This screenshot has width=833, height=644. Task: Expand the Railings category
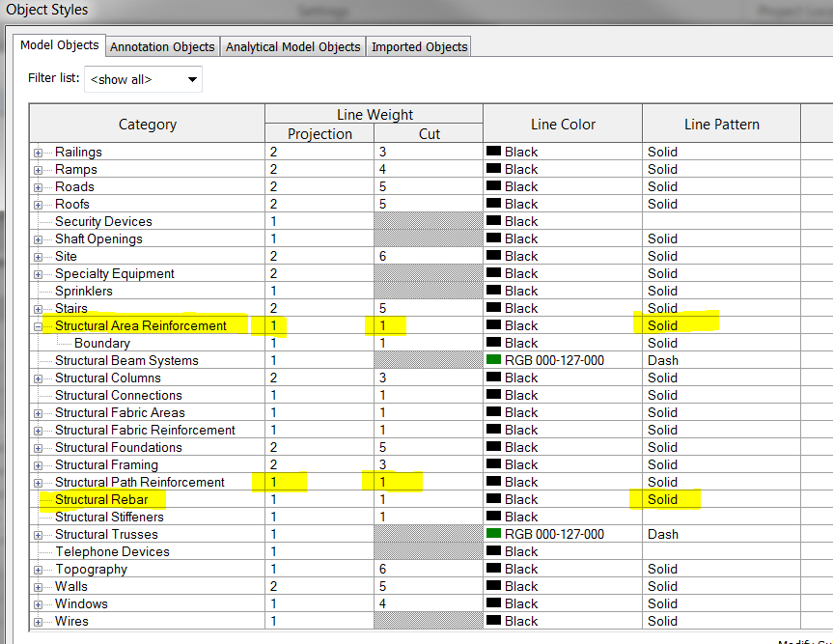click(39, 153)
